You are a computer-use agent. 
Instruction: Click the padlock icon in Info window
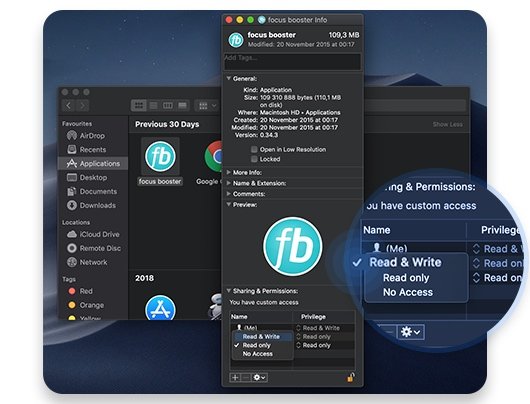click(351, 377)
